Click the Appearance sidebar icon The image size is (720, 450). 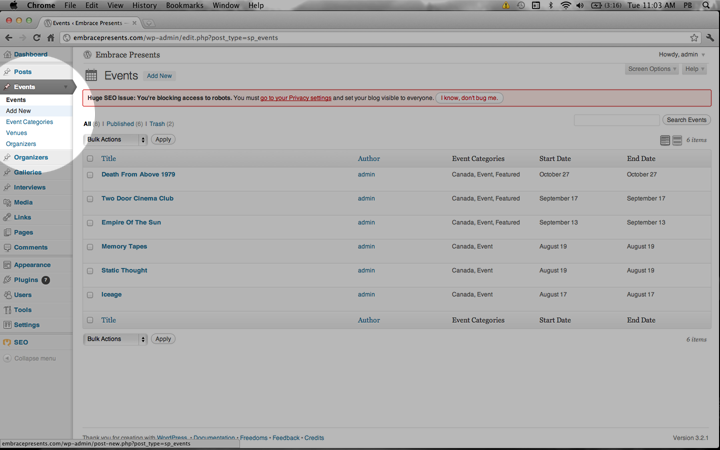7,265
